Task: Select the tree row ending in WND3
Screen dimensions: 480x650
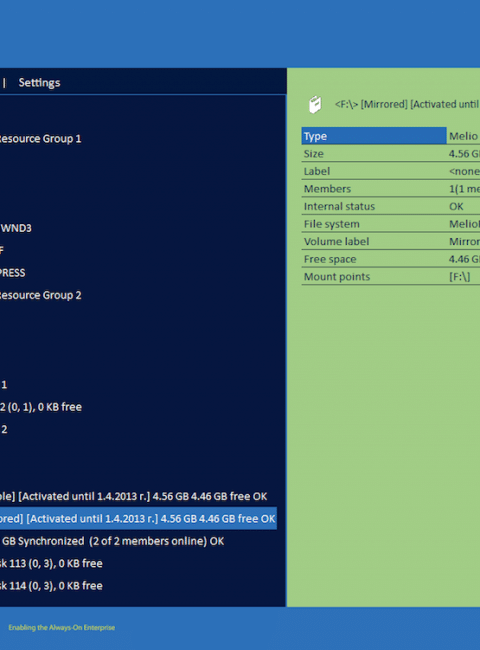Action: [16, 228]
